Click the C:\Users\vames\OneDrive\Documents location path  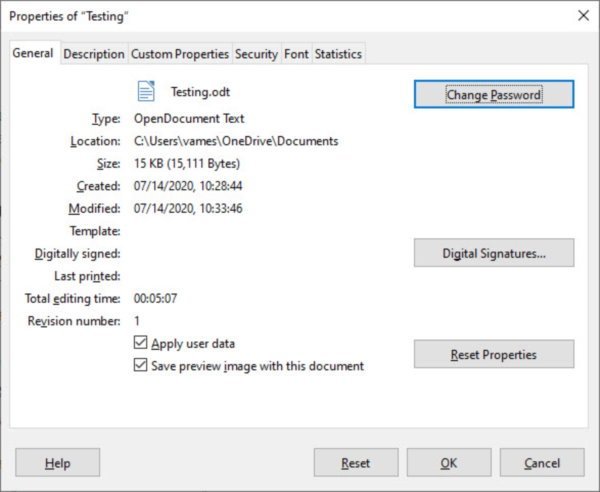[x=236, y=141]
